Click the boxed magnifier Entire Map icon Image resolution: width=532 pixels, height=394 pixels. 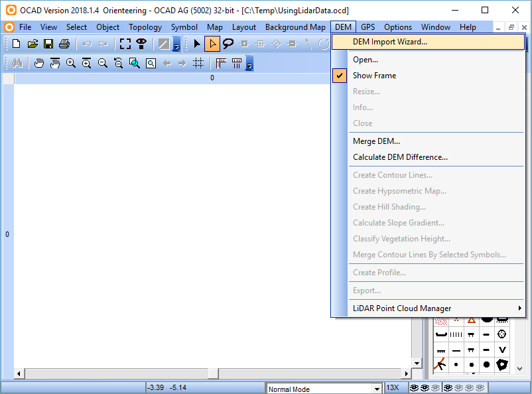coord(151,63)
